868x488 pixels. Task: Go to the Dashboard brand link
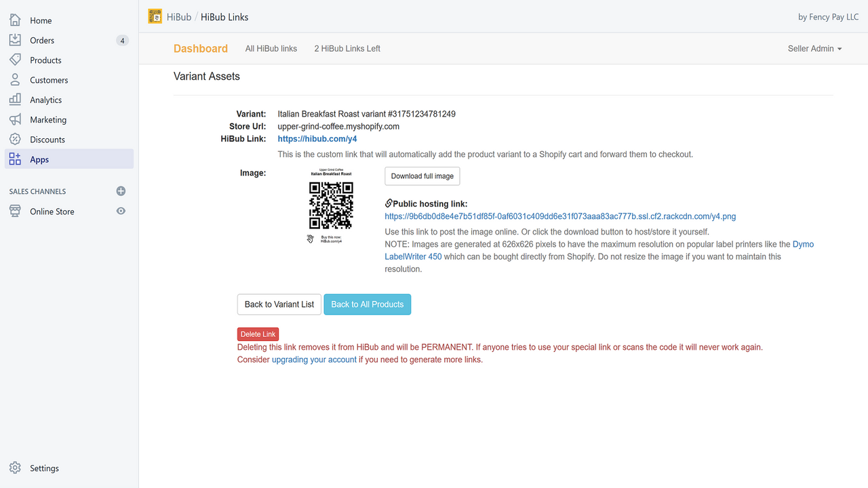201,48
